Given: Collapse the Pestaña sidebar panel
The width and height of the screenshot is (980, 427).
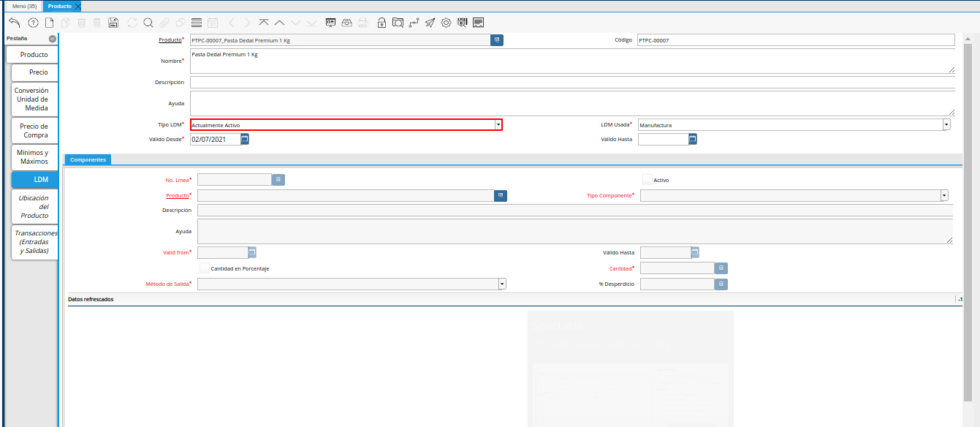Looking at the screenshot, I should pos(53,38).
